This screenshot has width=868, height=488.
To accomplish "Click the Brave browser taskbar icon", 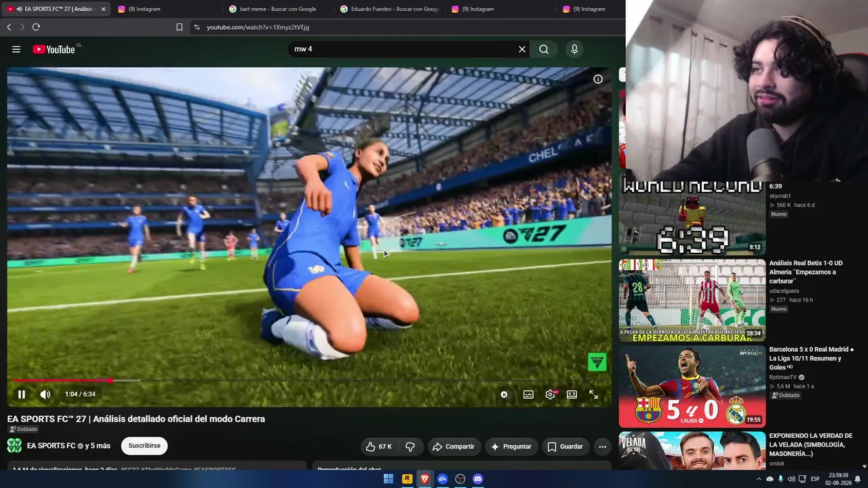I will point(425,479).
